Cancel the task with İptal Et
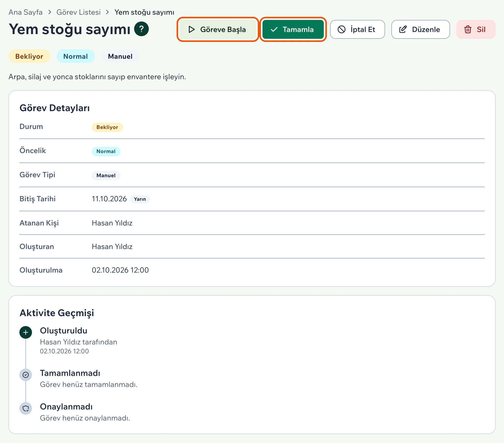The image size is (504, 443). [x=357, y=29]
